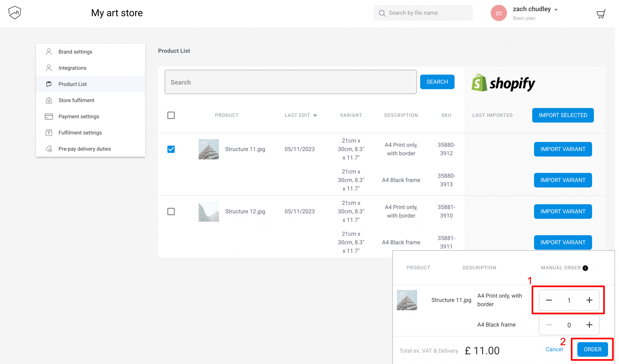619x364 pixels.
Task: Increment A4 Black frame quantity
Action: click(x=589, y=325)
